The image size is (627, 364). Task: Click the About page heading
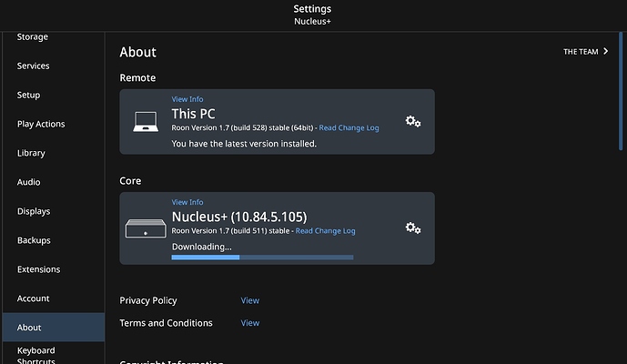[x=138, y=52]
